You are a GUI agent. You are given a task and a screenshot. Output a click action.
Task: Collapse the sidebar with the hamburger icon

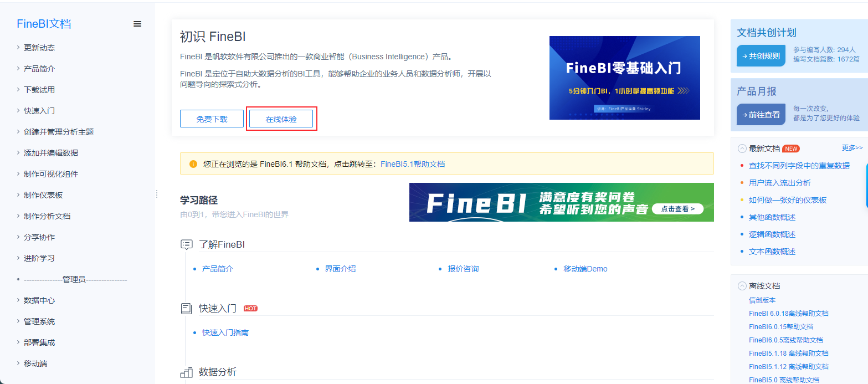click(x=137, y=24)
